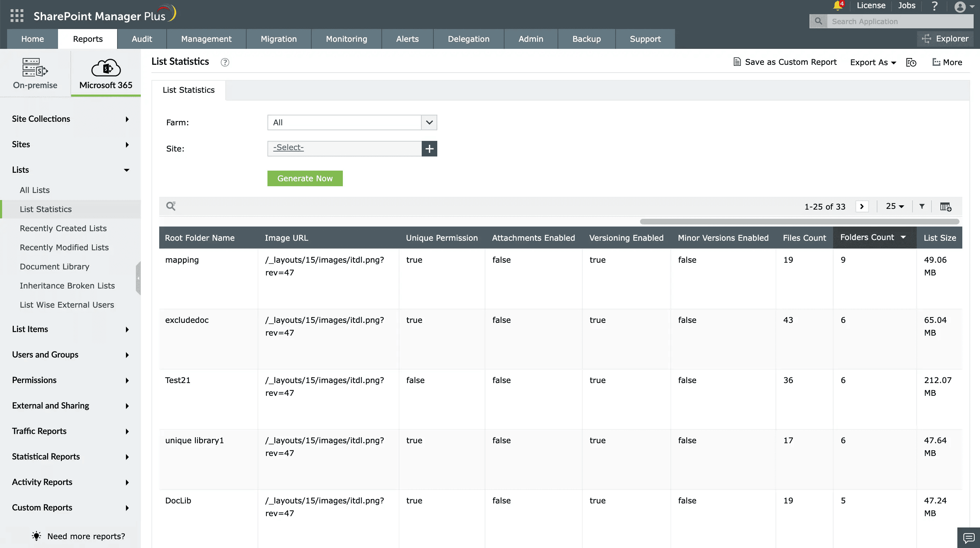Open the table filter funnel icon

(x=922, y=206)
